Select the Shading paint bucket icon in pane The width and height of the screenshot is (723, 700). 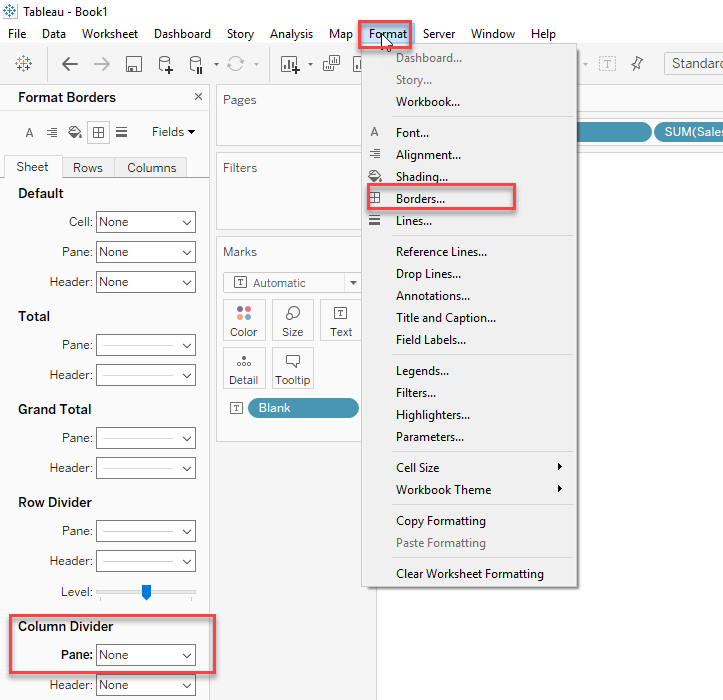(x=75, y=133)
